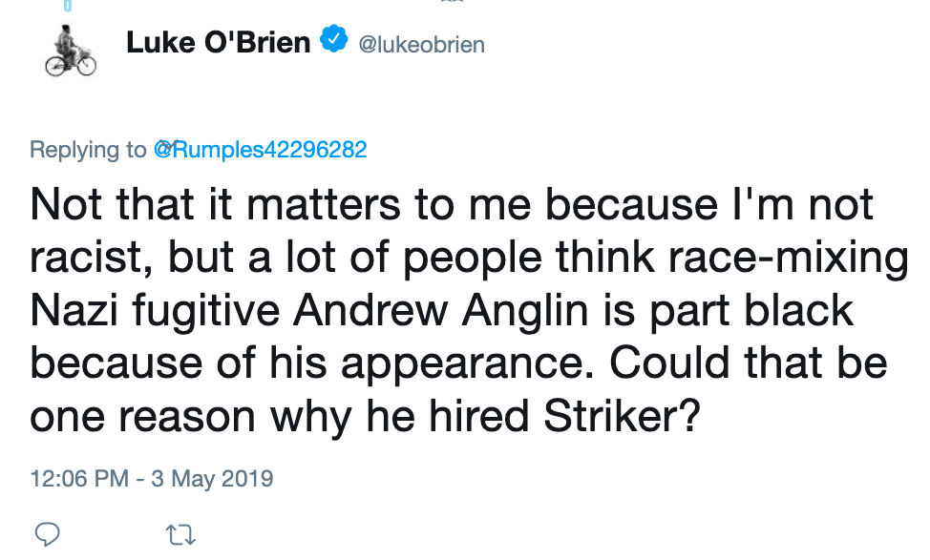Click the 'Replying to' label
The width and height of the screenshot is (930, 560).
tap(88, 150)
